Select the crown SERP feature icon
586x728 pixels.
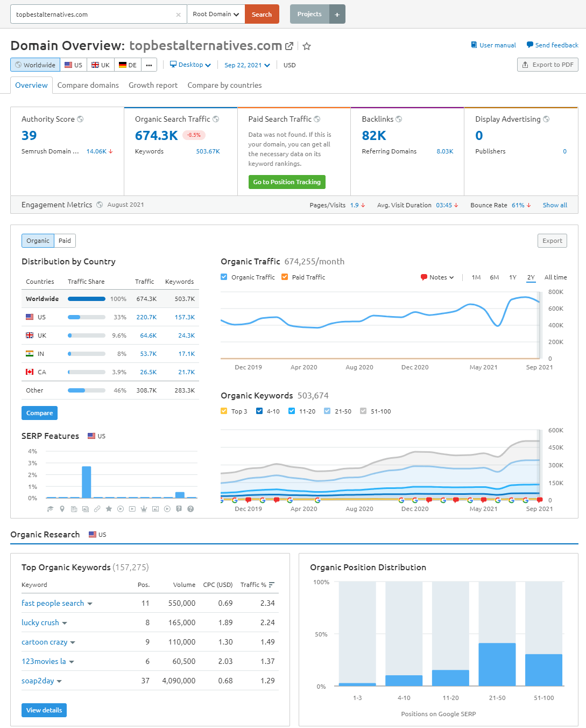click(144, 509)
